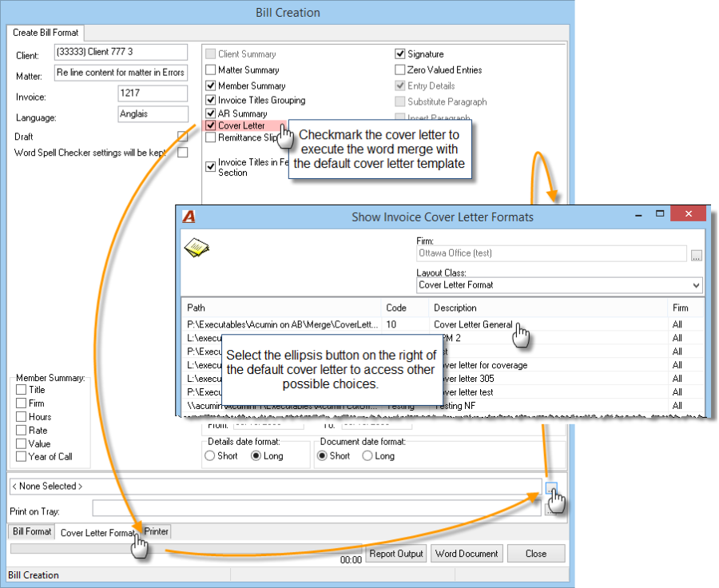Select the Testing NF row

pyautogui.click(x=443, y=406)
